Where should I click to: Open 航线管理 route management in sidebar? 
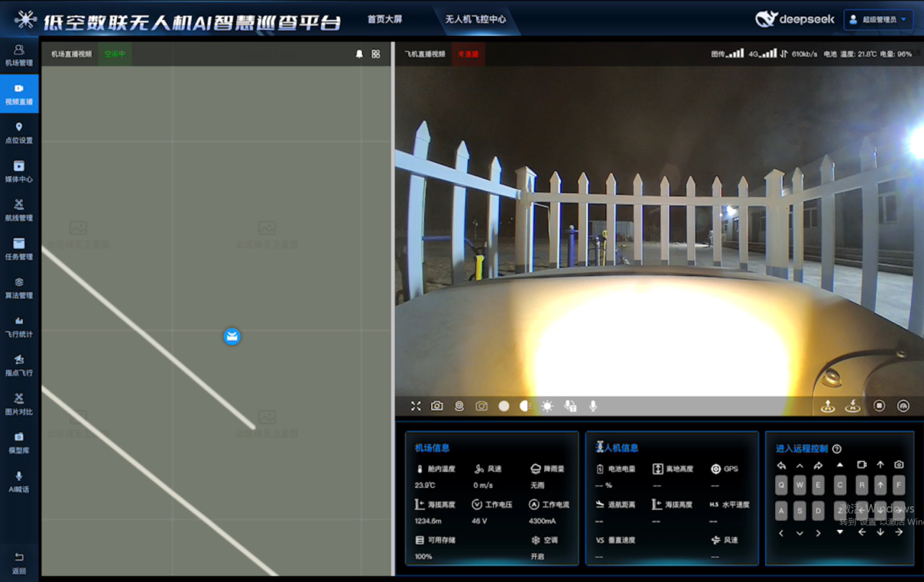tap(19, 210)
